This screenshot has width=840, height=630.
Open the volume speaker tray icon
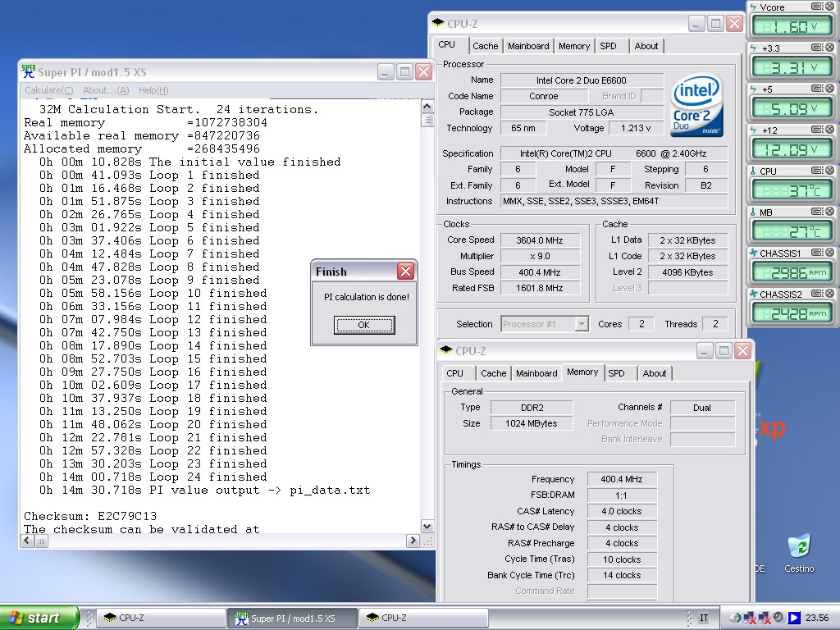point(778,618)
